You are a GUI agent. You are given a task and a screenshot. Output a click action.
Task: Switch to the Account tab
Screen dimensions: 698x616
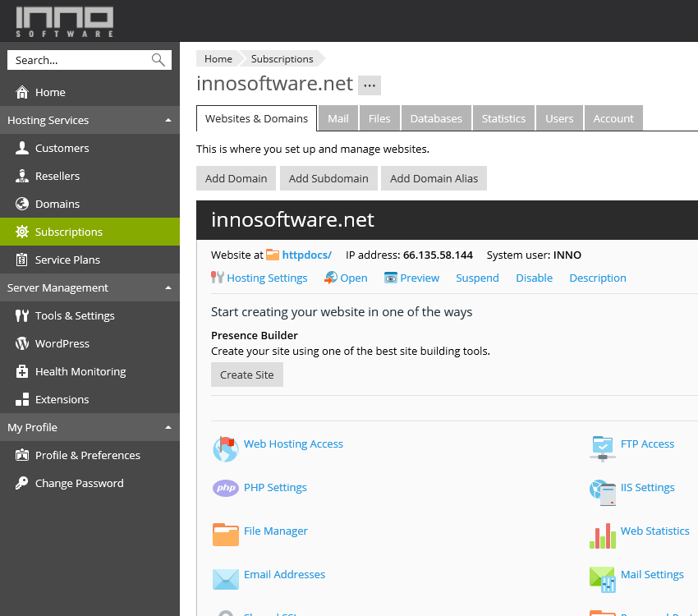click(613, 118)
